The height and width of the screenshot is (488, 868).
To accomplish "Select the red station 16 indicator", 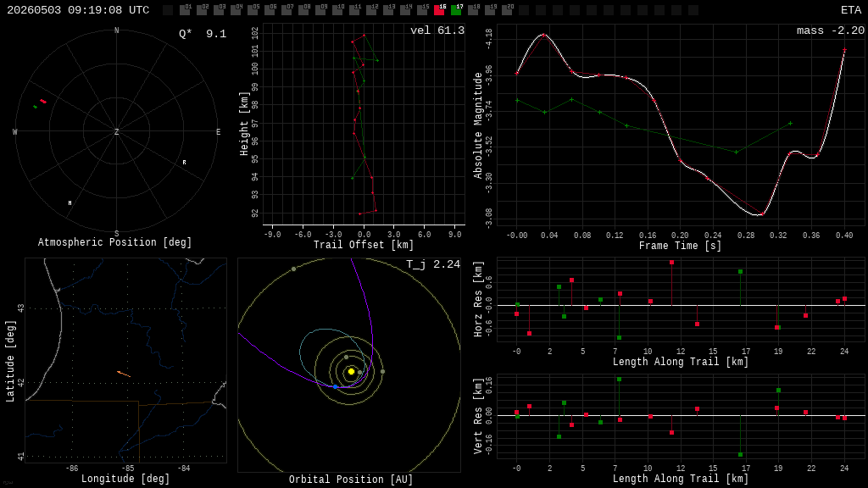I will pos(440,9).
